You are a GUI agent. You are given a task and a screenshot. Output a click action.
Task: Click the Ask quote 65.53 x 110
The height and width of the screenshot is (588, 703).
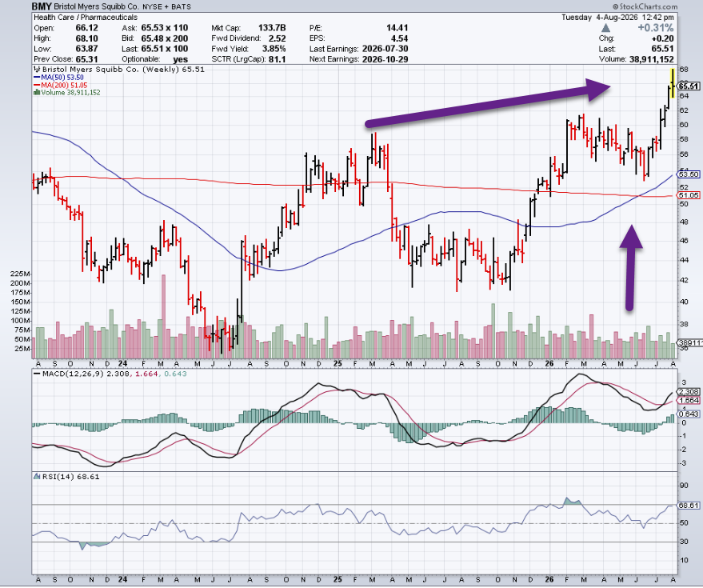coord(165,28)
